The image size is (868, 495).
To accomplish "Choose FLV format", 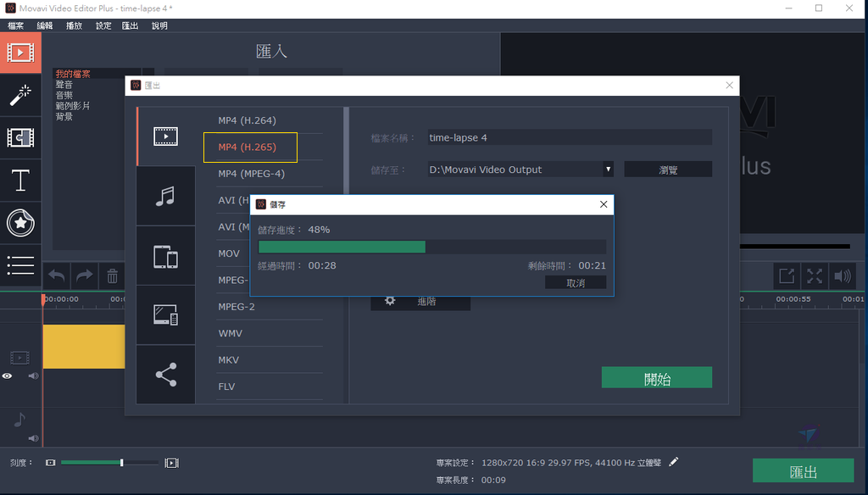I will pyautogui.click(x=226, y=386).
